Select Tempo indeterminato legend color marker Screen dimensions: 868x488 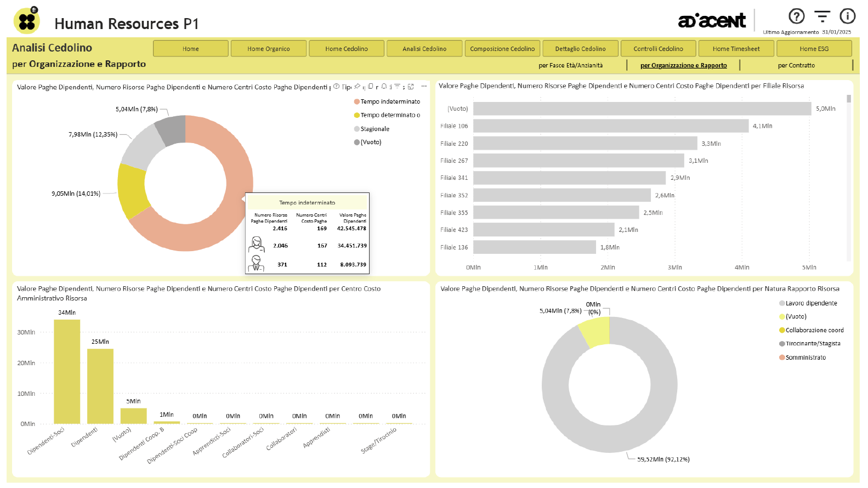(357, 102)
